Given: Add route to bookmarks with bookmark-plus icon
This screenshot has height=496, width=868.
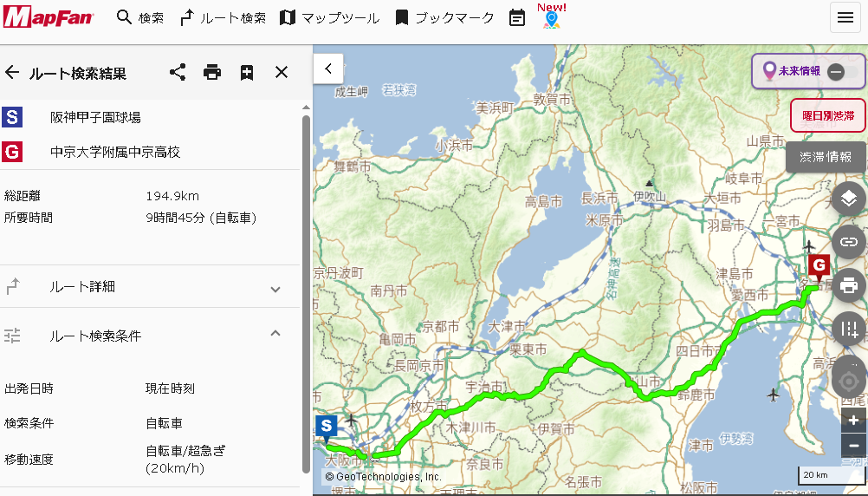Looking at the screenshot, I should 247,72.
